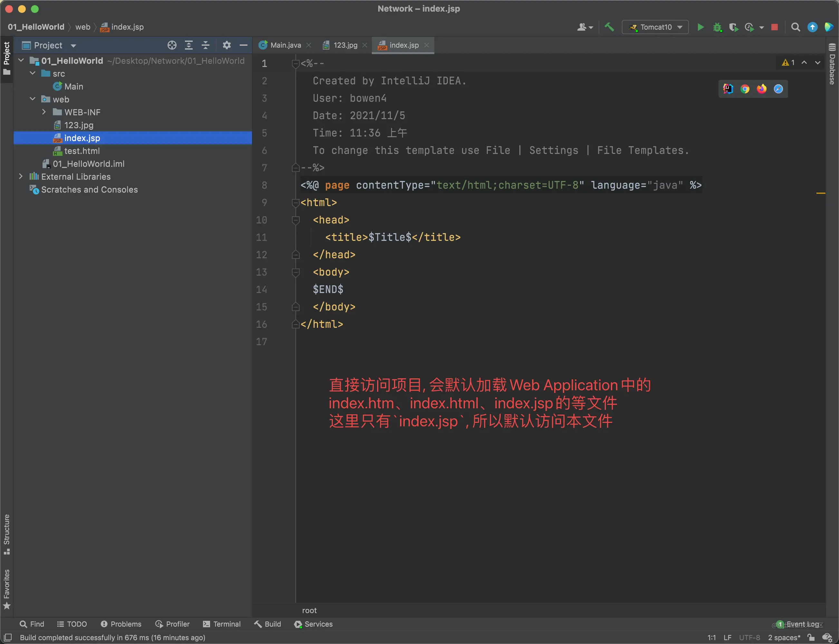Collapse the 01_HelloWorld project root
Screen dimensions: 839x644
pos(22,61)
